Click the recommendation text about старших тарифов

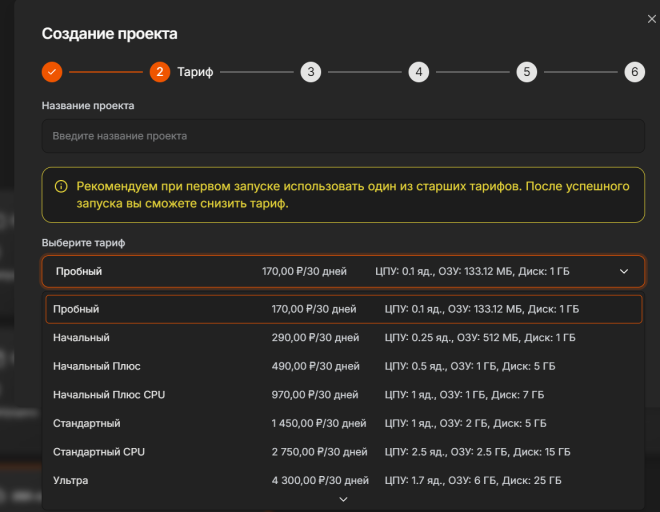(x=353, y=195)
